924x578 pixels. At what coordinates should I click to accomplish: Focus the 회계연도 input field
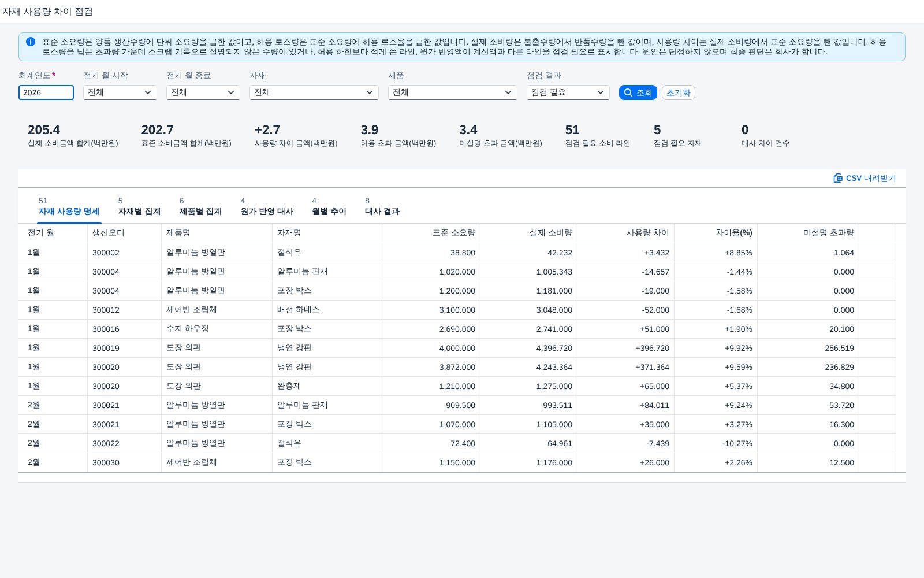pos(46,92)
